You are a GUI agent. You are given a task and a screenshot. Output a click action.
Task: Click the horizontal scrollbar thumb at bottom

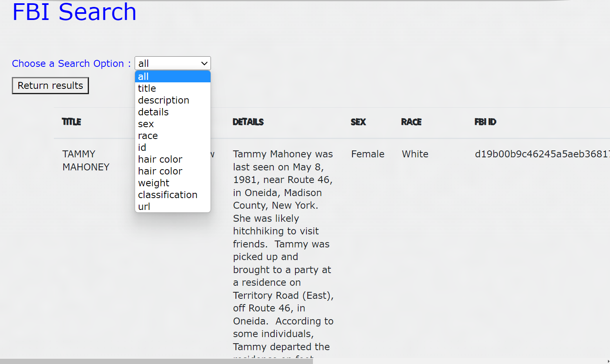(156, 362)
